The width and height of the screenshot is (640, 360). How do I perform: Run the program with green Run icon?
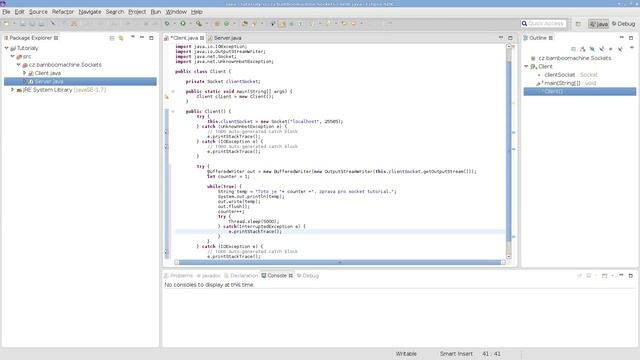(x=183, y=24)
